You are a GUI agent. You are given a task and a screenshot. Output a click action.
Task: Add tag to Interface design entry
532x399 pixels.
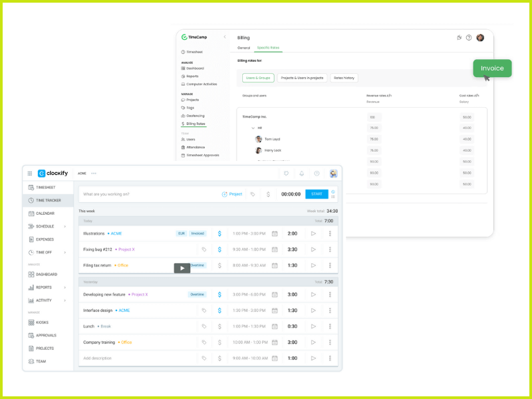(204, 311)
